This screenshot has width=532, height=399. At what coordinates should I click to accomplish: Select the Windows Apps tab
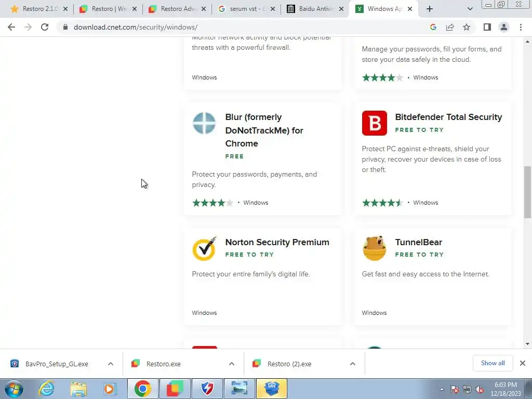point(383,9)
